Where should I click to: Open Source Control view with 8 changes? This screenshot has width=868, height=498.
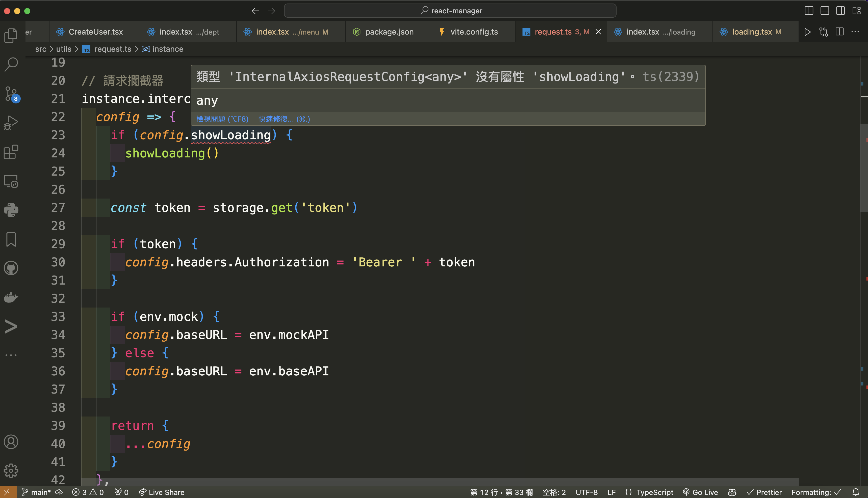point(12,94)
